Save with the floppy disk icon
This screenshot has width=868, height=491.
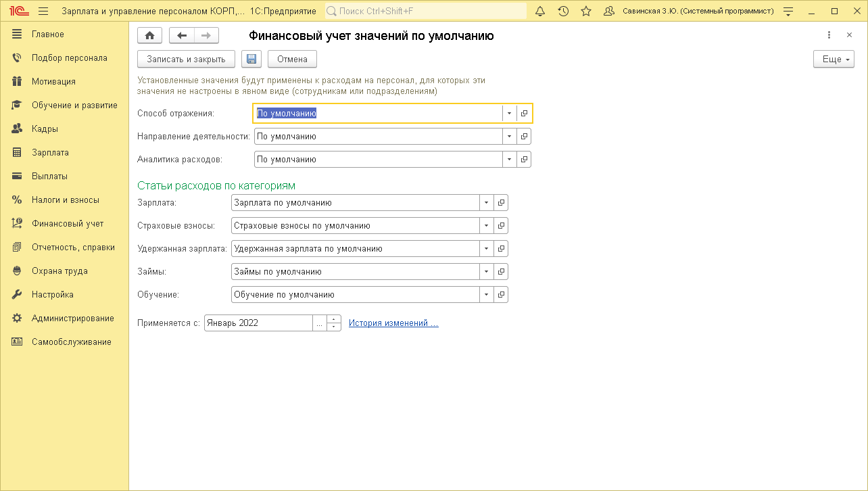click(x=251, y=59)
